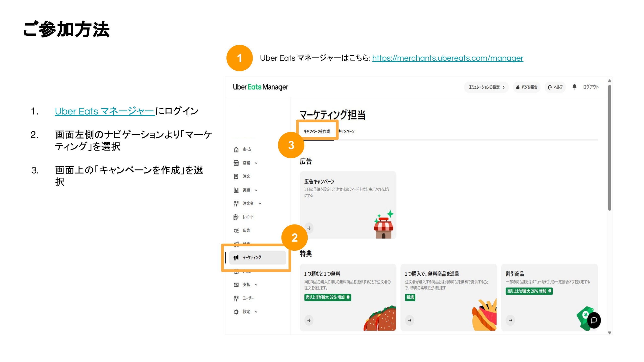Click the Home (ホーム) sidebar icon
The height and width of the screenshot is (362, 644).
coord(236,150)
